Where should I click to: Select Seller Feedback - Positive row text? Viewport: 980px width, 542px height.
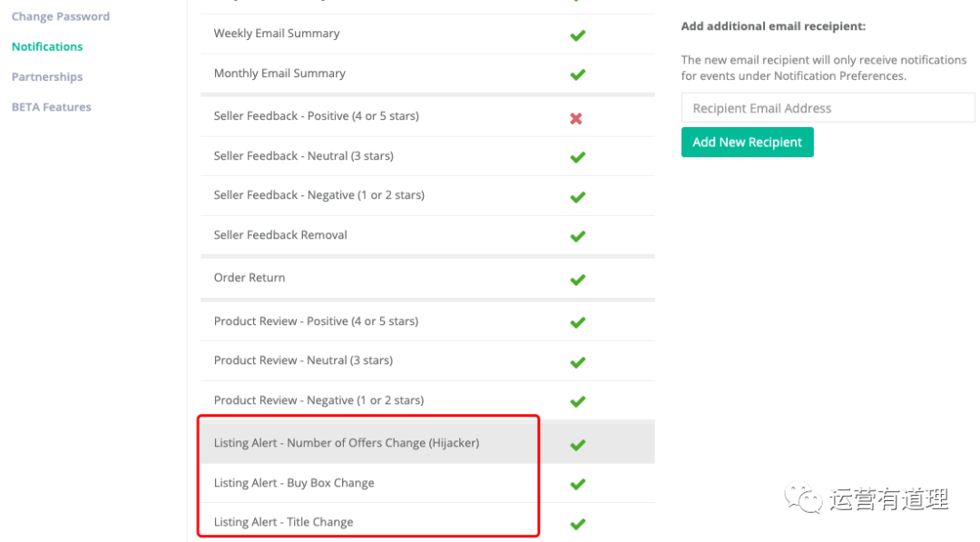click(x=317, y=115)
